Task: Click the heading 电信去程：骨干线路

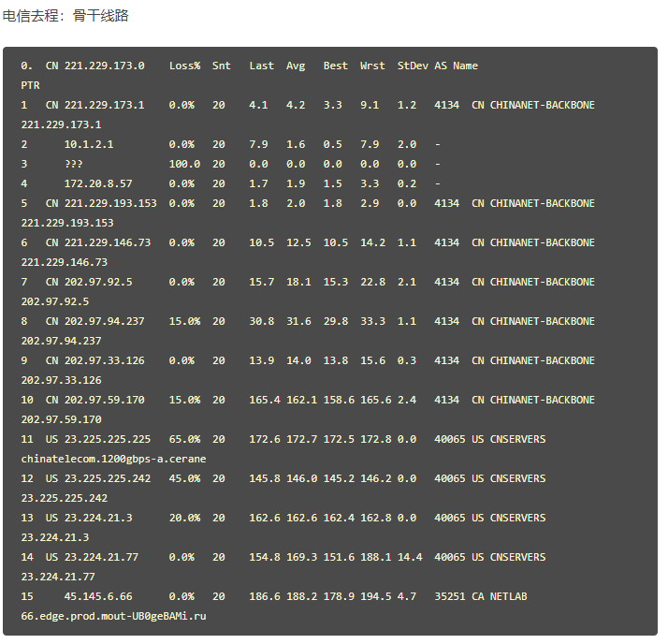Action: [x=65, y=16]
